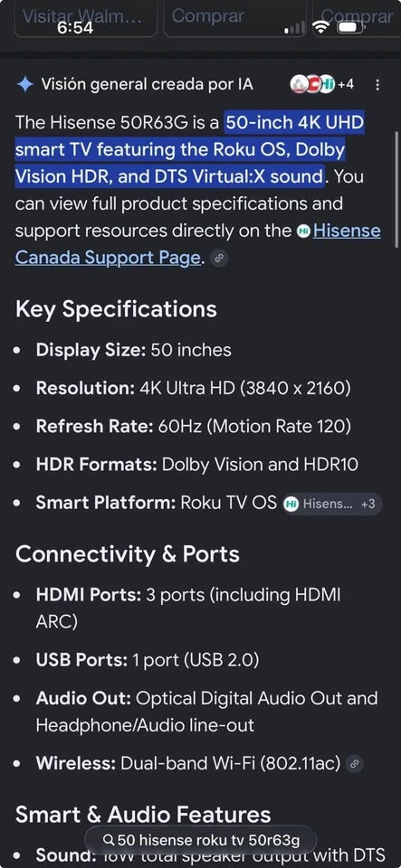The height and width of the screenshot is (868, 401).
Task: Tap the AI overview sparkle icon
Action: pyautogui.click(x=25, y=85)
